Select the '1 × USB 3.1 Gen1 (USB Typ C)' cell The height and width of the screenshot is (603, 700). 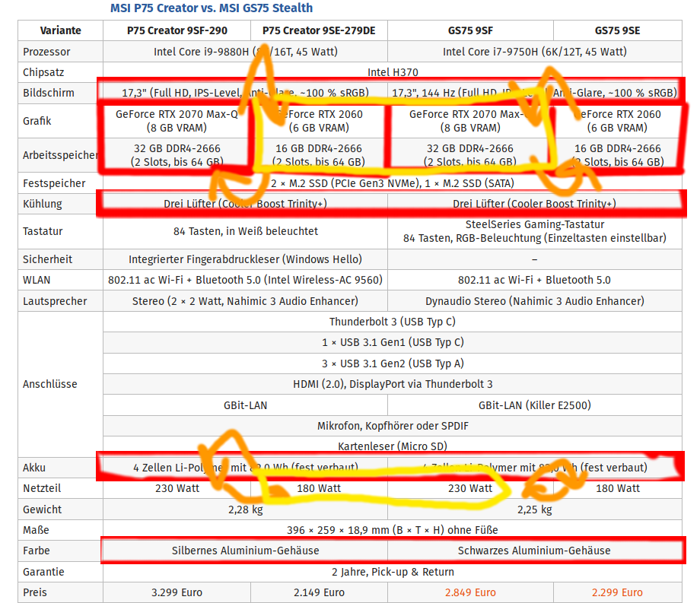point(393,342)
